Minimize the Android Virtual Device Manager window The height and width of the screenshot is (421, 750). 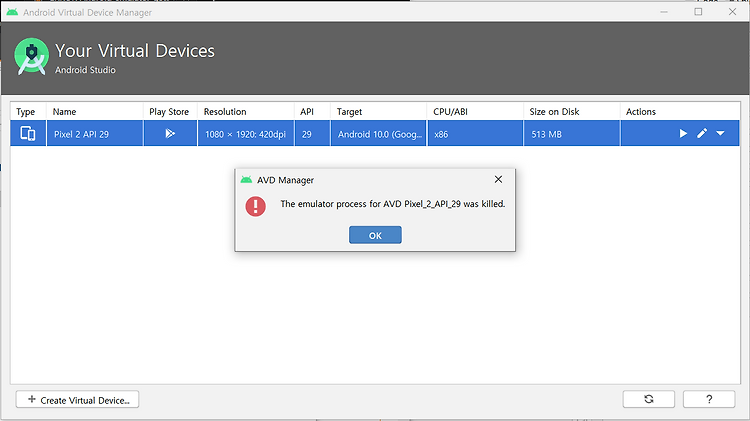[x=664, y=12]
